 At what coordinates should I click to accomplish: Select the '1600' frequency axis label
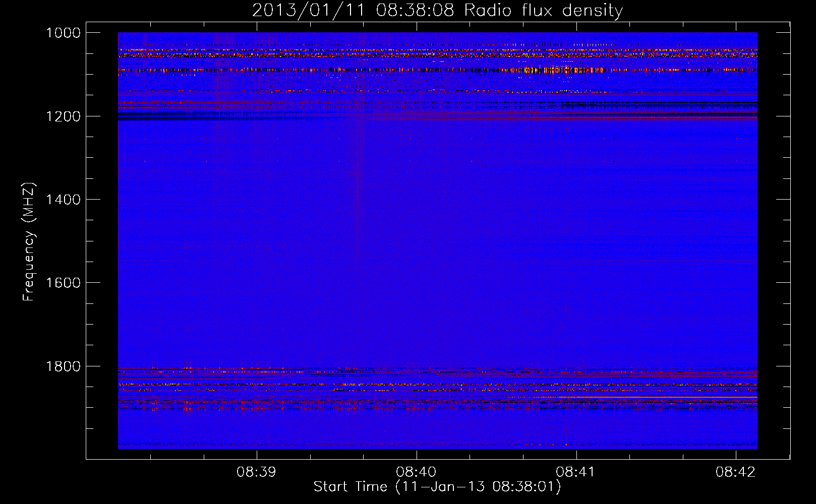[63, 283]
